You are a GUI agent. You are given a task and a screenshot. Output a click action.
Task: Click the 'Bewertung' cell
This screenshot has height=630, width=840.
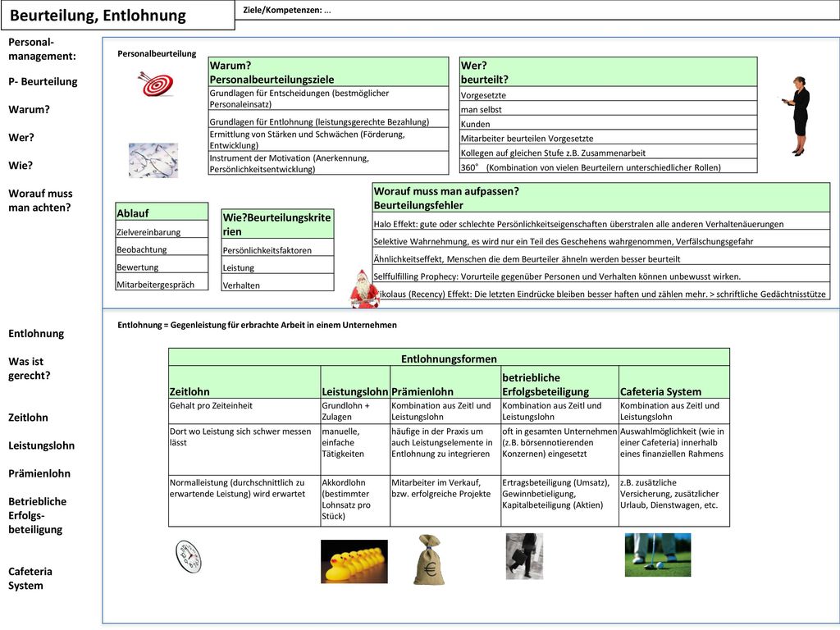click(x=162, y=266)
